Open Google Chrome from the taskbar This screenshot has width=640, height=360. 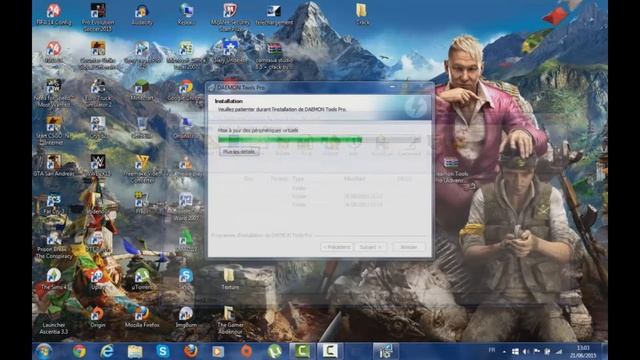pos(79,351)
